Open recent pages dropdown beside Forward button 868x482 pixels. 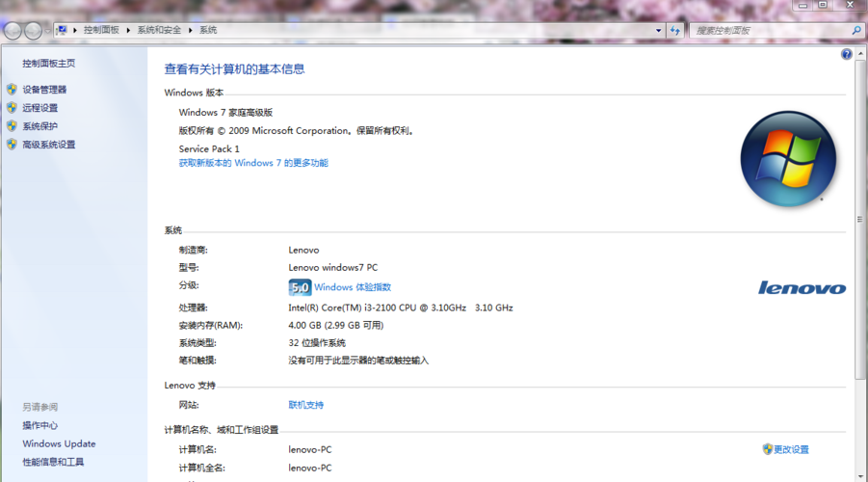47,31
